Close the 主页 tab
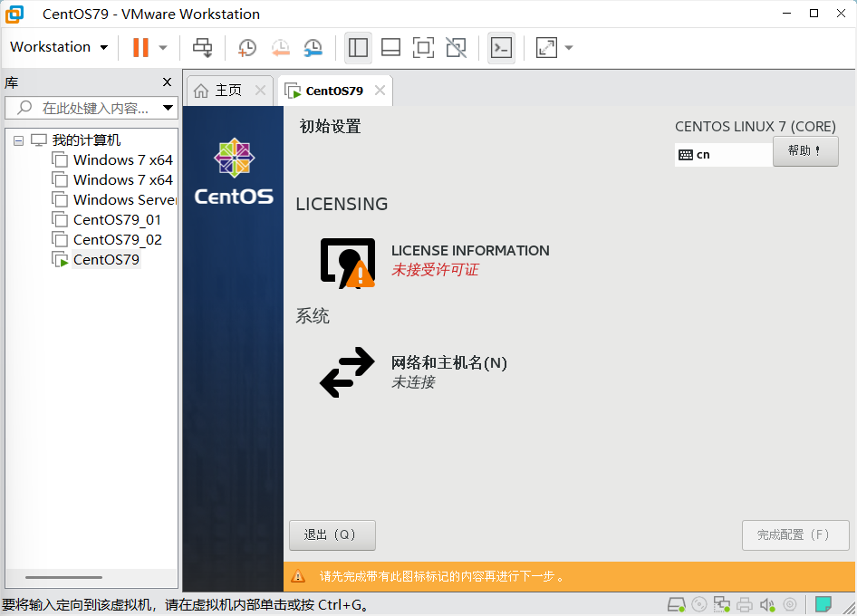Screen dimensions: 857x616 [261, 91]
